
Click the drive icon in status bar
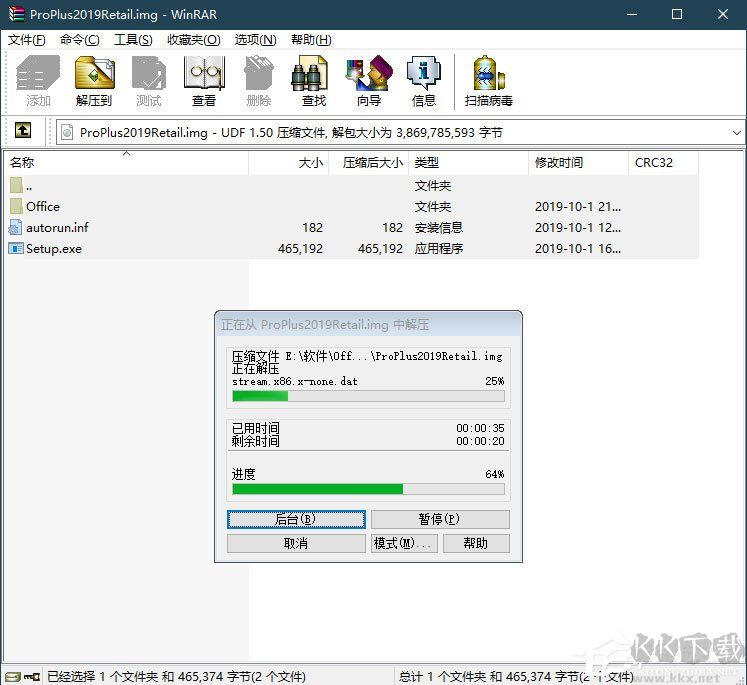tap(13, 676)
